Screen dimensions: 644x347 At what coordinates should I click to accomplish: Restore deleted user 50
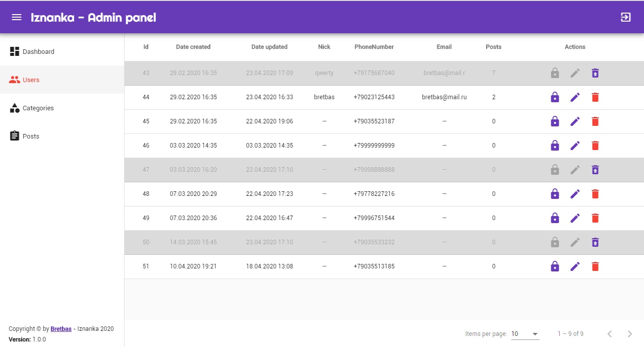pyautogui.click(x=595, y=242)
